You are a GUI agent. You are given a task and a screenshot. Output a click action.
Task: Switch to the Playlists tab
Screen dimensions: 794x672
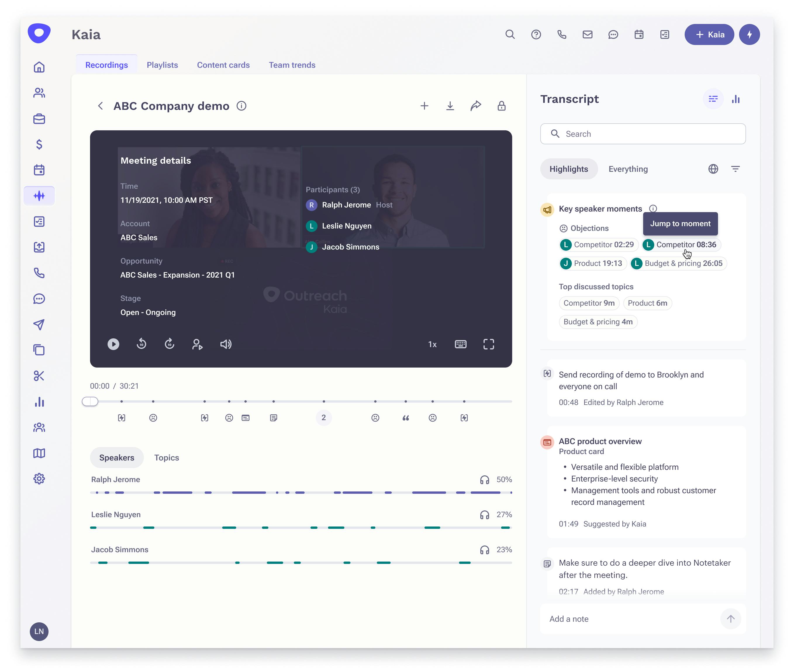click(162, 65)
